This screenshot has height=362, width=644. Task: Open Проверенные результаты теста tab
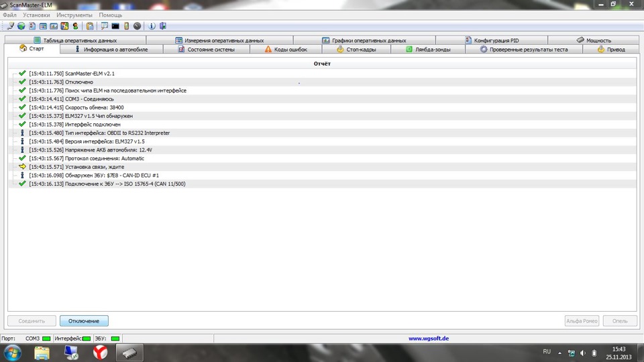(524, 49)
